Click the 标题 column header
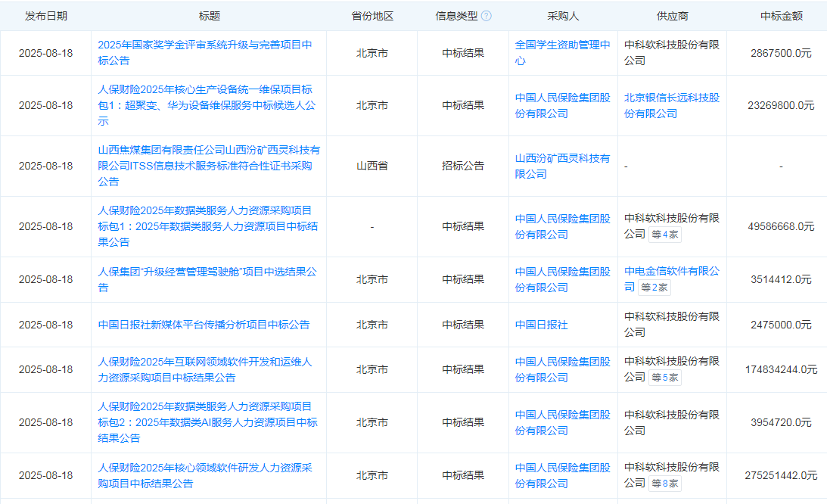The image size is (827, 504). click(209, 16)
